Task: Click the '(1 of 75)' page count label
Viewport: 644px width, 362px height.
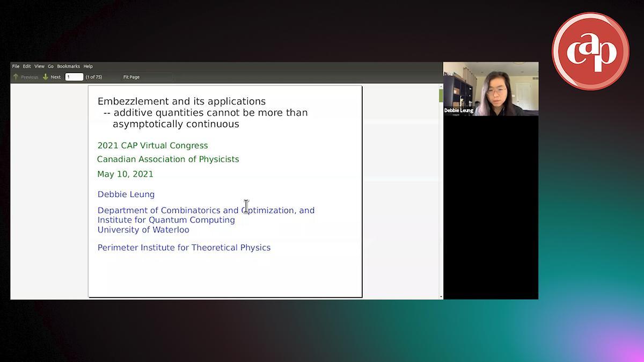Action: click(94, 77)
